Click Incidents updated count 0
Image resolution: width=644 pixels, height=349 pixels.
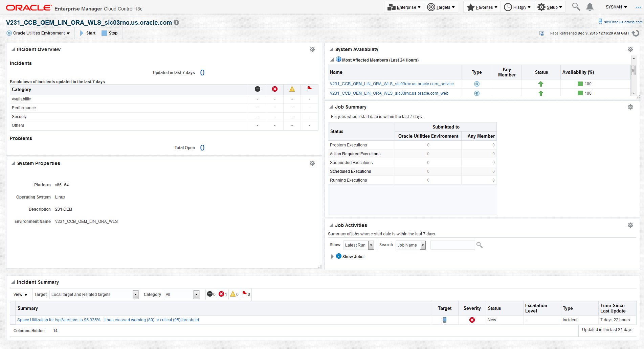click(202, 73)
